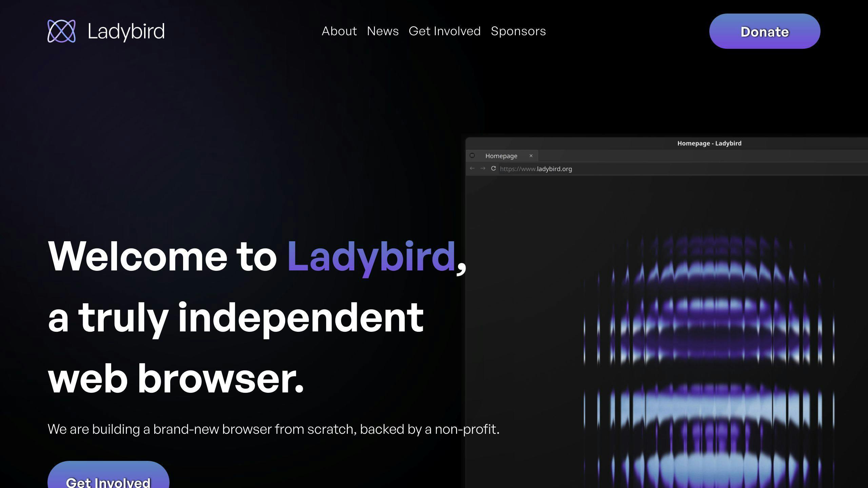Select the Get Involved nav link
The width and height of the screenshot is (868, 488).
click(x=445, y=31)
